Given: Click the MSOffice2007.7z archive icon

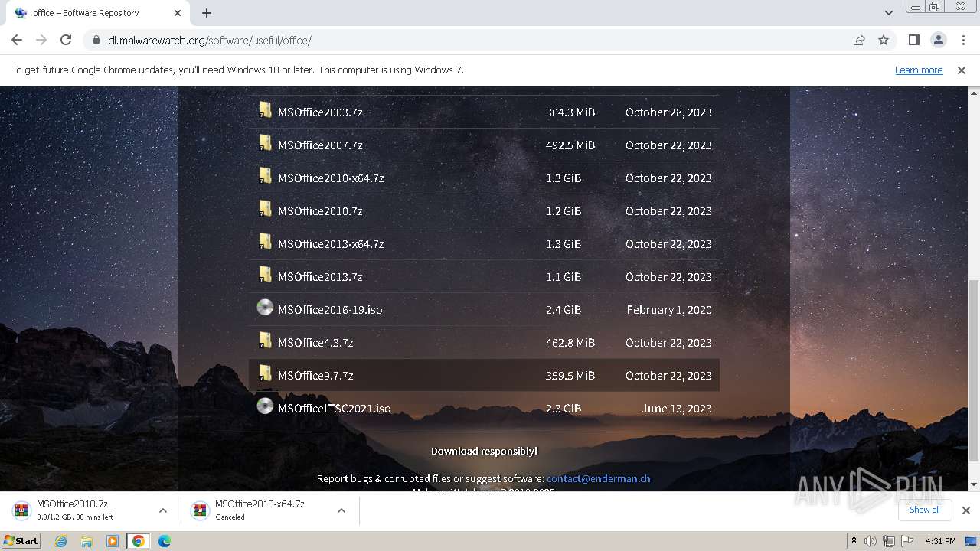Looking at the screenshot, I should 265,143.
